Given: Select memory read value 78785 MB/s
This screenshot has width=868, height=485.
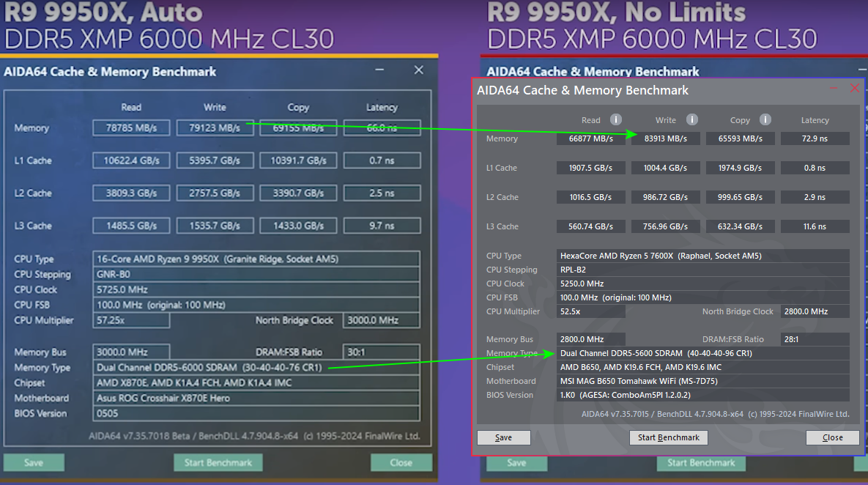Looking at the screenshot, I should 131,128.
